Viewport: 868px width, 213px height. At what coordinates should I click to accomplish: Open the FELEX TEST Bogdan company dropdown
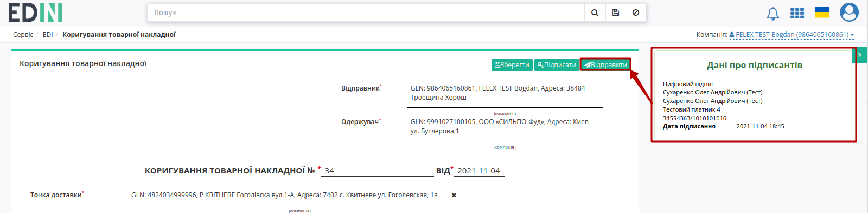tap(792, 35)
